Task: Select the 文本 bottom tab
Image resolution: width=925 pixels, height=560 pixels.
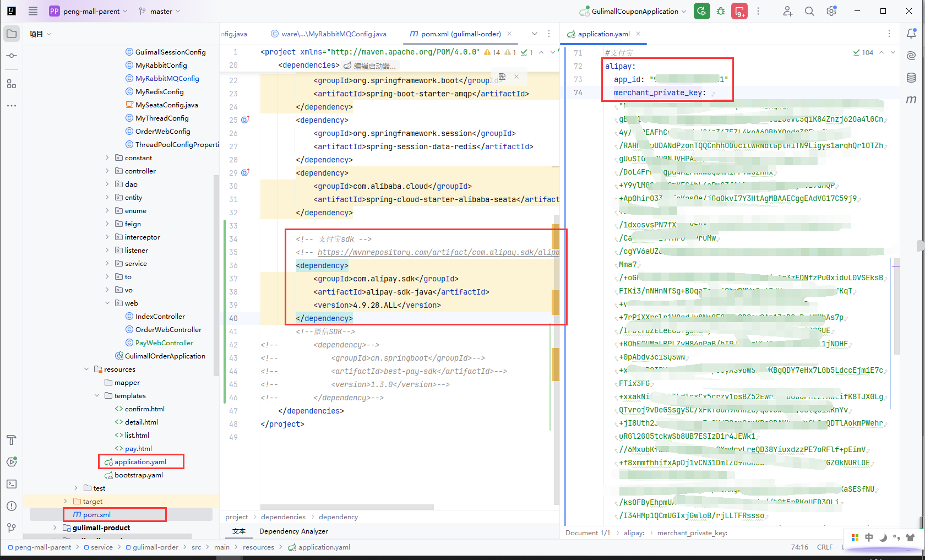Action: (239, 531)
